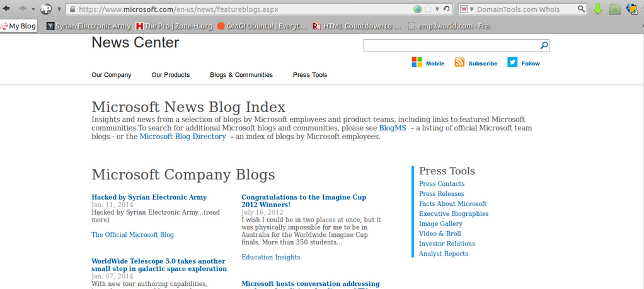Viewport: 644px width, 289px height.
Task: Click the Microsoft logo Mobile icon
Action: point(417,62)
